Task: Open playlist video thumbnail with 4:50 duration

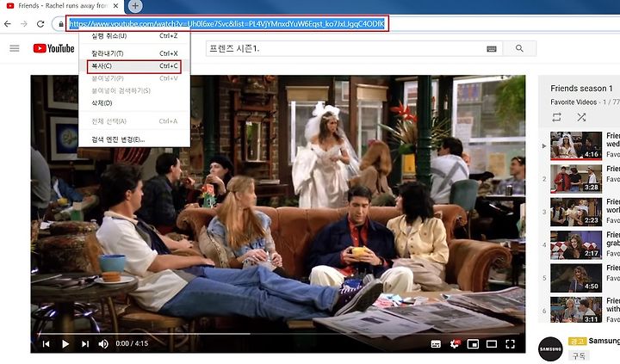Action: (x=576, y=278)
